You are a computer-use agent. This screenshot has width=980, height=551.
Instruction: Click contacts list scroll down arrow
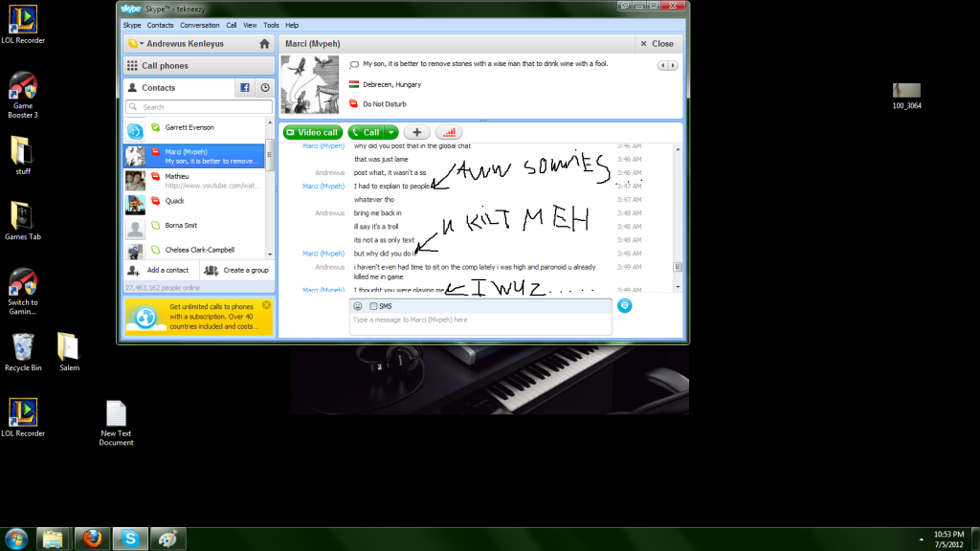(270, 254)
